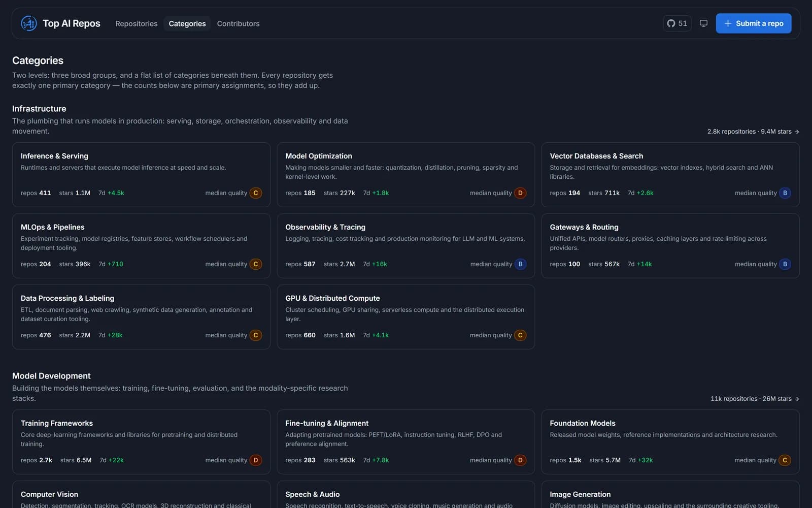Open the Model Optimization category card

(x=405, y=175)
